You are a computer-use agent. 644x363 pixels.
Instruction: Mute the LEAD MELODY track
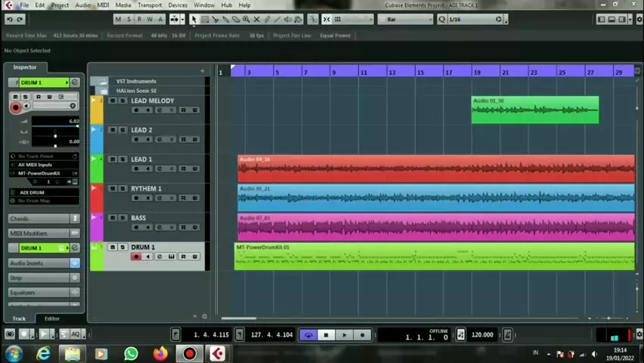(113, 101)
